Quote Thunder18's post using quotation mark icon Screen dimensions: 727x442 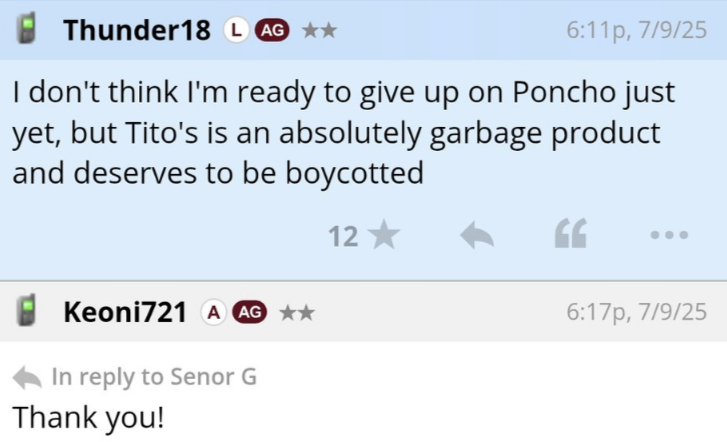(x=571, y=233)
